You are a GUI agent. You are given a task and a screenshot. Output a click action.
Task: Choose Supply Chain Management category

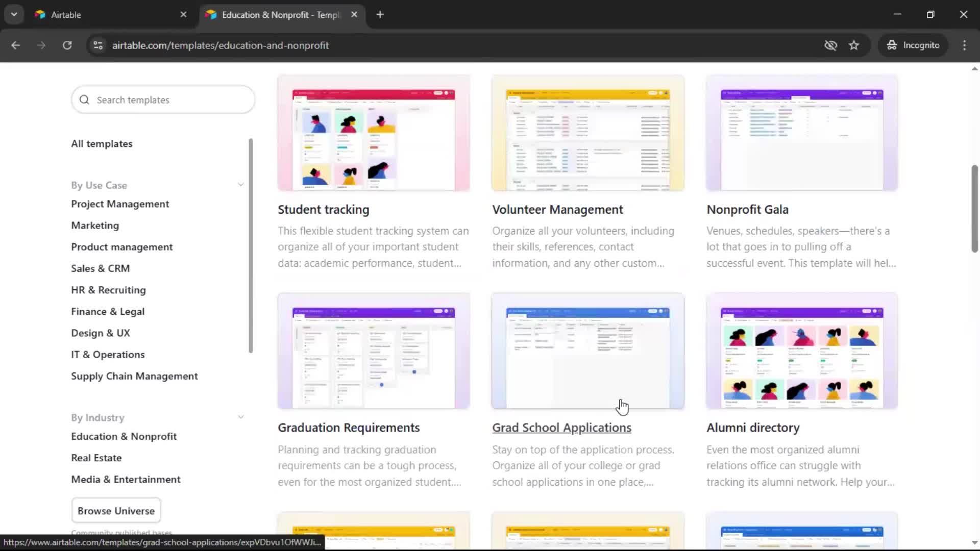[x=134, y=376]
